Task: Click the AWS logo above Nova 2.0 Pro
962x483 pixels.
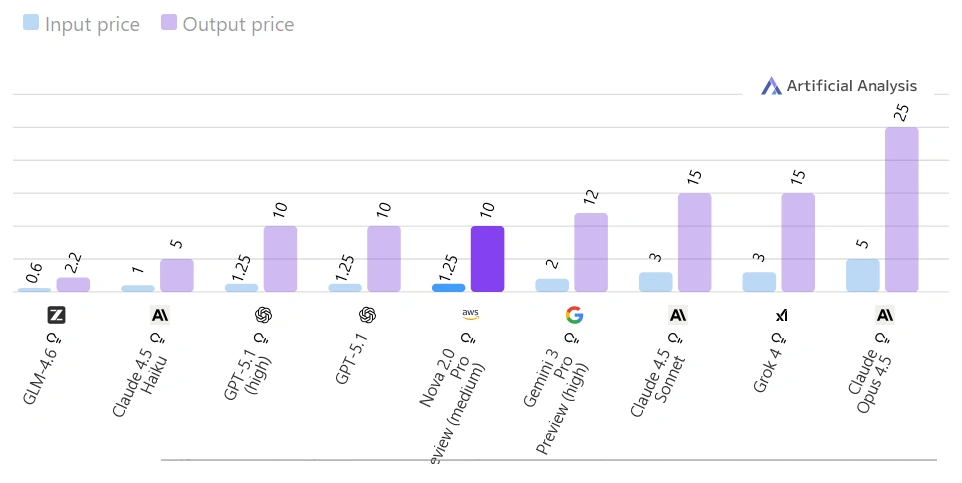Action: point(471,314)
